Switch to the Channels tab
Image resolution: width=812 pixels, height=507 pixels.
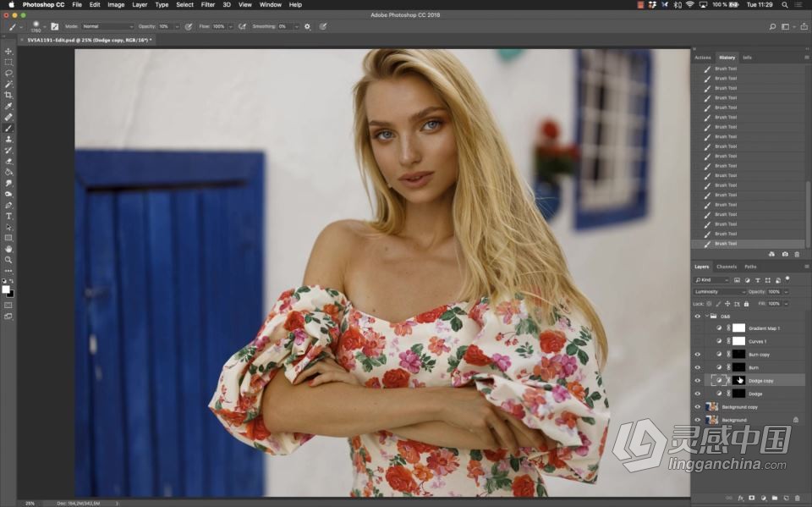tap(726, 267)
